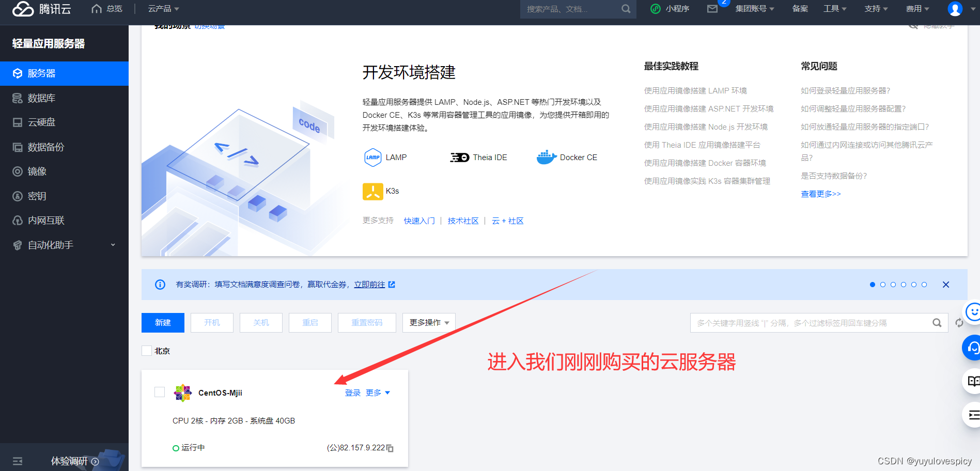Select the CentOS-Mjii server checkbox
This screenshot has height=471, width=980.
coord(160,392)
